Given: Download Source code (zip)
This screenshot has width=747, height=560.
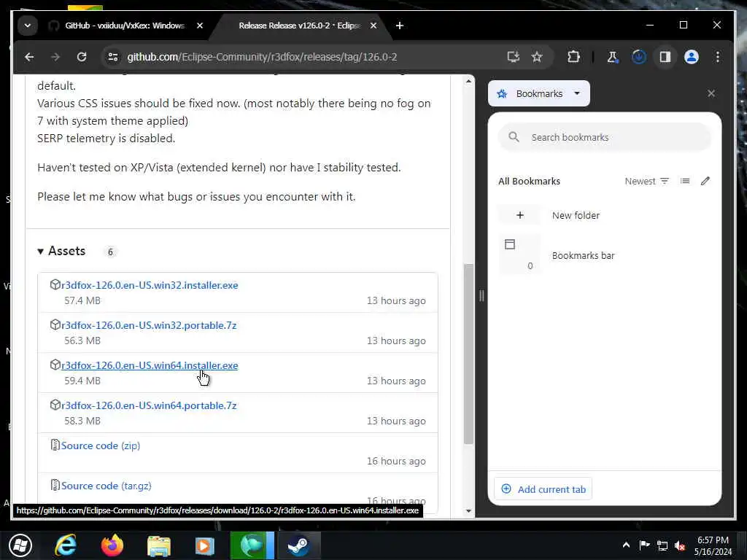Looking at the screenshot, I should (101, 446).
